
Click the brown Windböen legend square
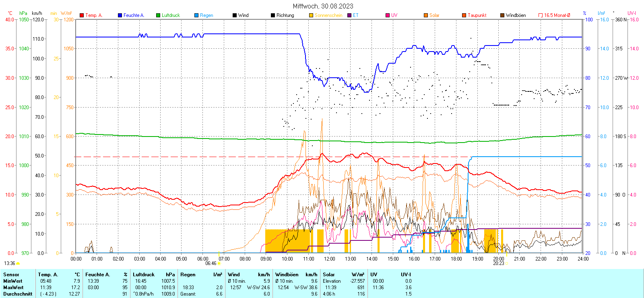coord(502,15)
